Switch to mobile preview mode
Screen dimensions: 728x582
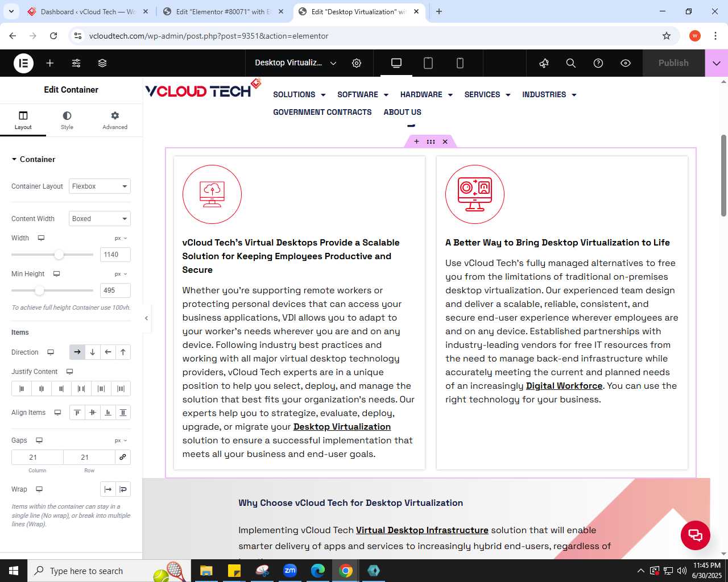(460, 63)
